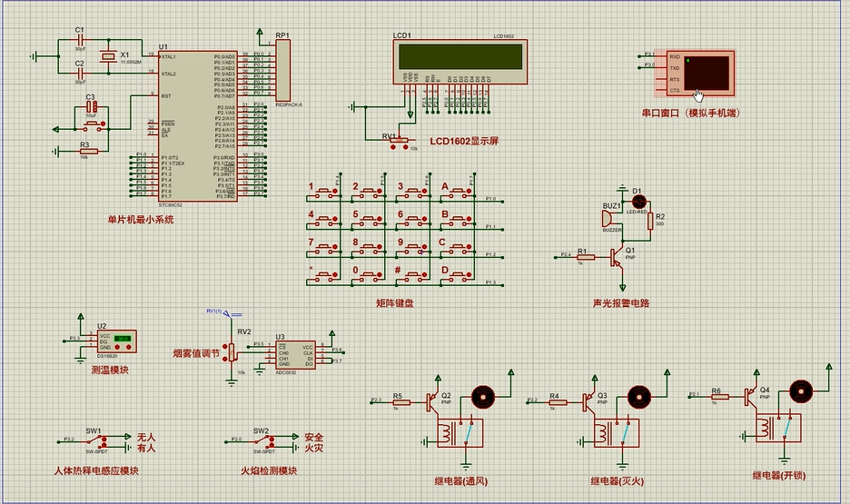
Task: Select the X1 crystal oscillator
Action: (x=109, y=56)
